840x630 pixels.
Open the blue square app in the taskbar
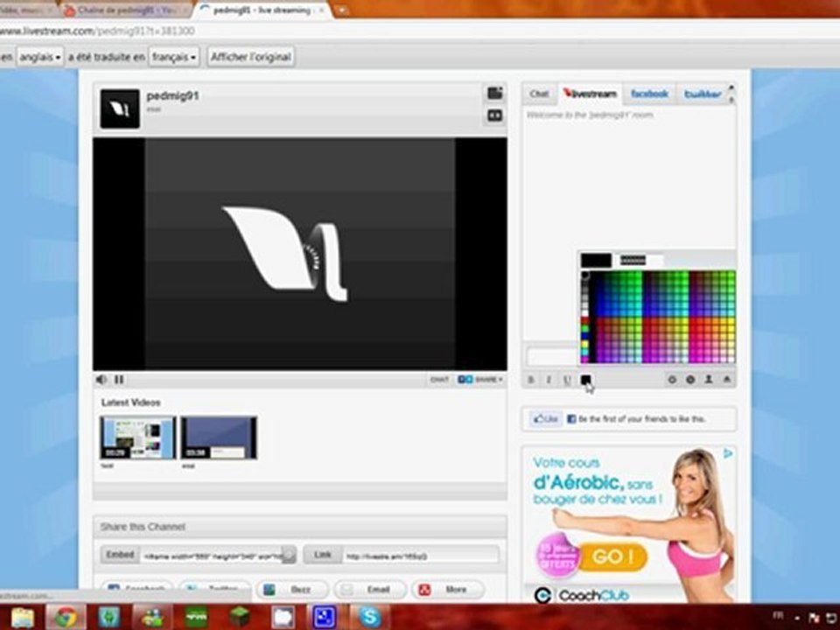[x=325, y=617]
